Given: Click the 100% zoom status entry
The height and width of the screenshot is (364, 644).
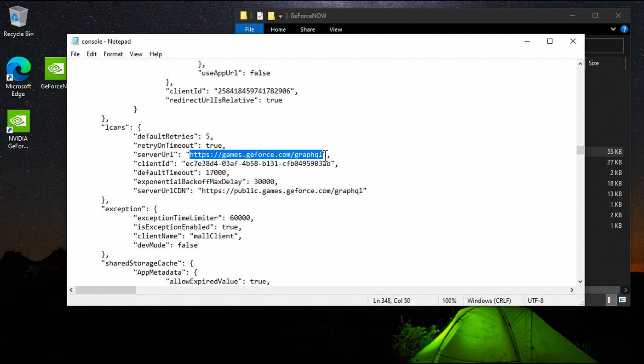Looking at the screenshot, I should [449, 300].
